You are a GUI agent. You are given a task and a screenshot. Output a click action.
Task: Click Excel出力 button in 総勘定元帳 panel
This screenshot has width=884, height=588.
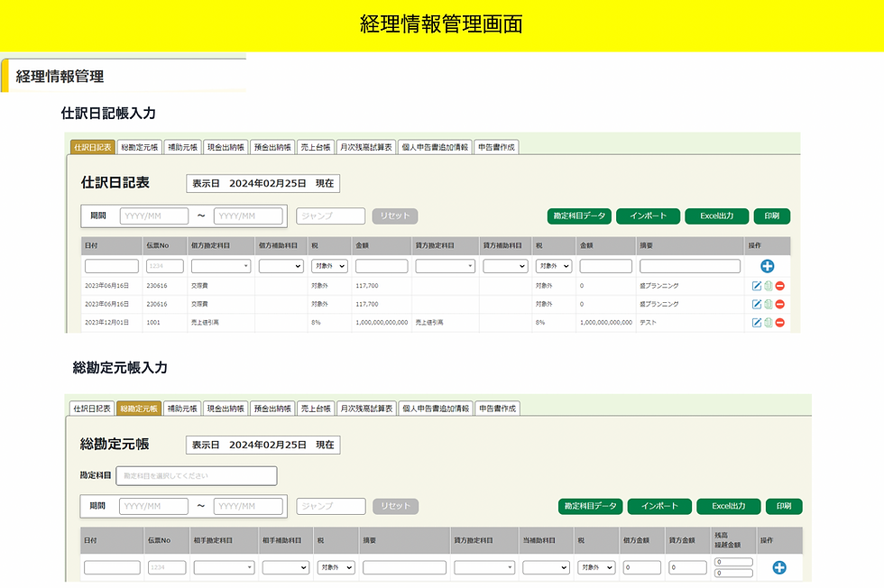click(x=729, y=506)
